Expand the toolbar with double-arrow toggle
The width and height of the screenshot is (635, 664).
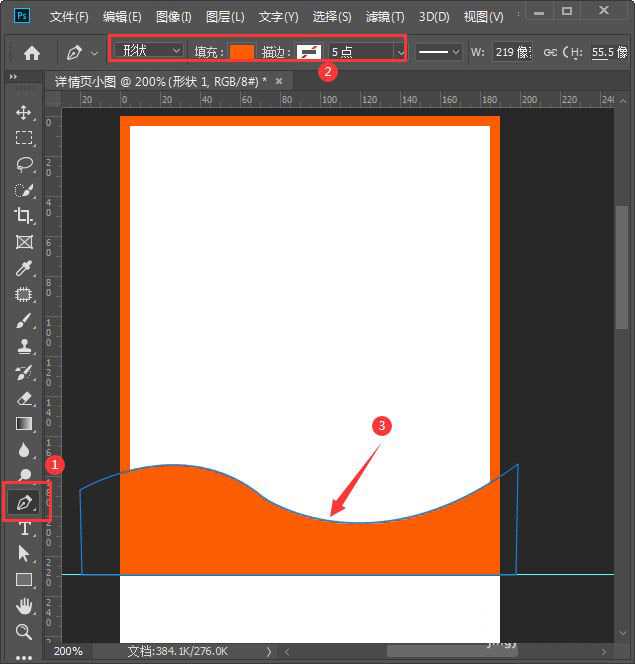(13, 77)
